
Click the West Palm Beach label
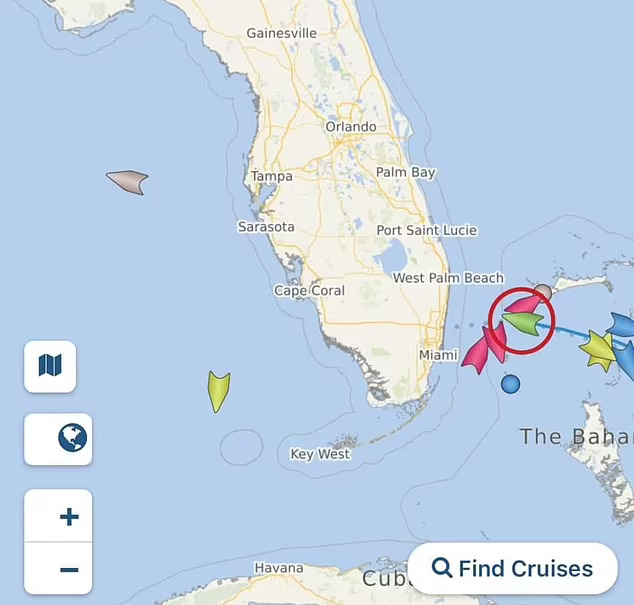pos(448,278)
